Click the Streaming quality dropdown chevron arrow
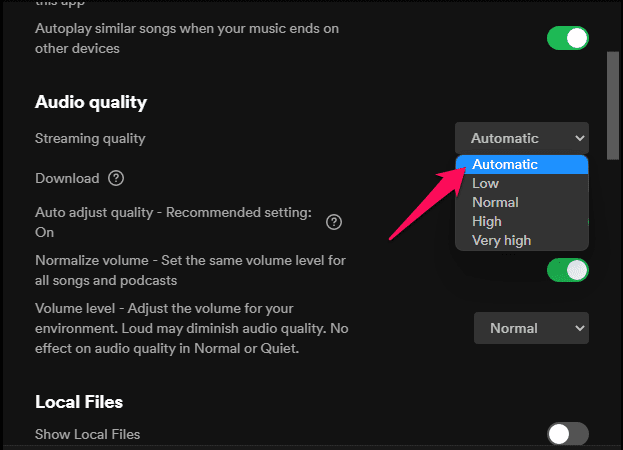This screenshot has height=450, width=623. pos(579,138)
